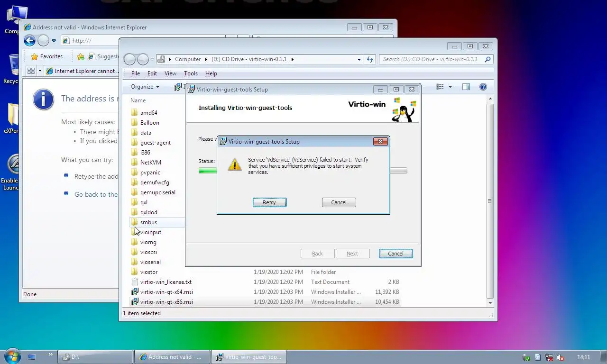Viewport: 607px width, 364px height.
Task: Select the qemufwcfg folder
Action: [x=155, y=182]
